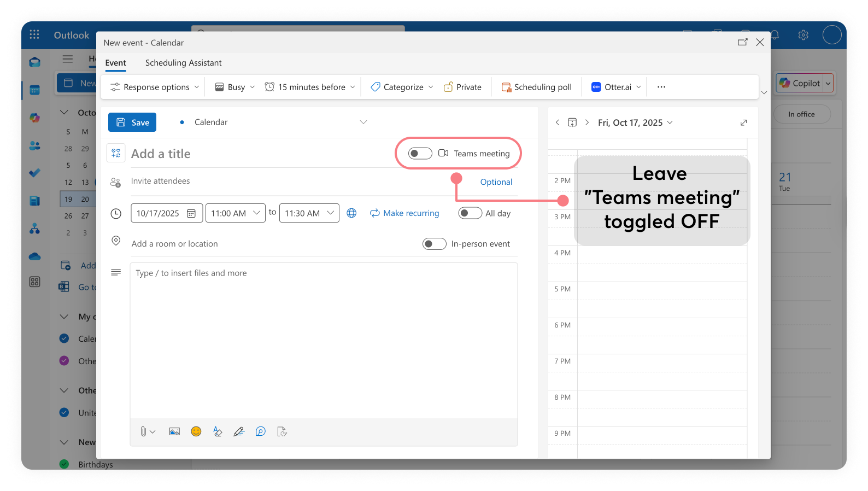This screenshot has height=491, width=868.
Task: Click the draw pen icon in editor toolbar
Action: (239, 431)
